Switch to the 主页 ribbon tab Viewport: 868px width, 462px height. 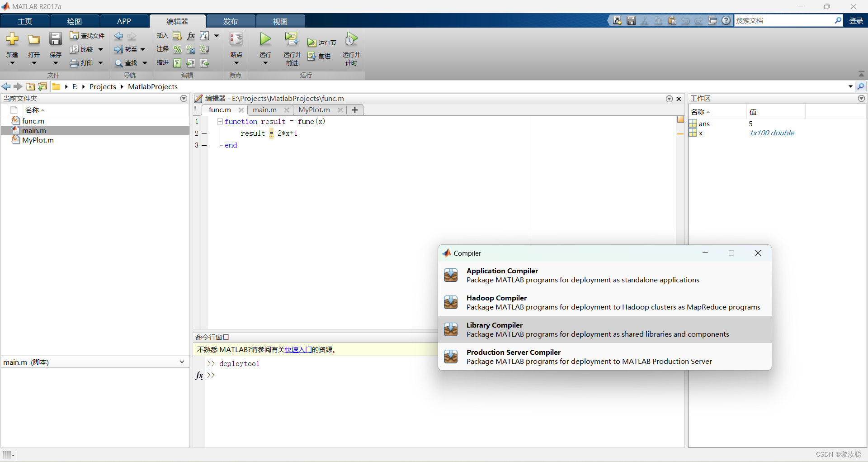[25, 21]
